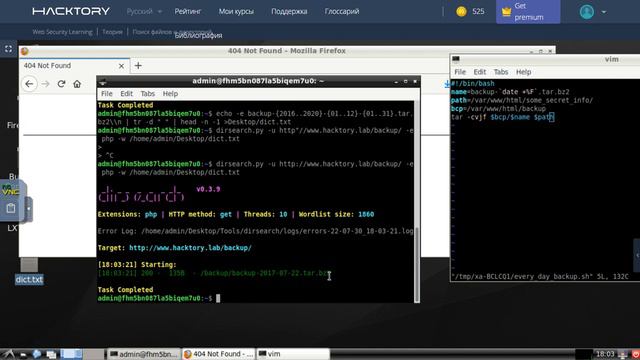640x360 pixels.
Task: Click the gold coin balance icon
Action: coord(461,11)
